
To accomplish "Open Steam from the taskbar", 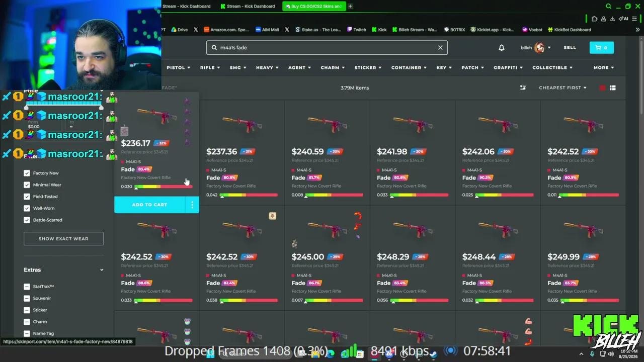I will (x=433, y=354).
